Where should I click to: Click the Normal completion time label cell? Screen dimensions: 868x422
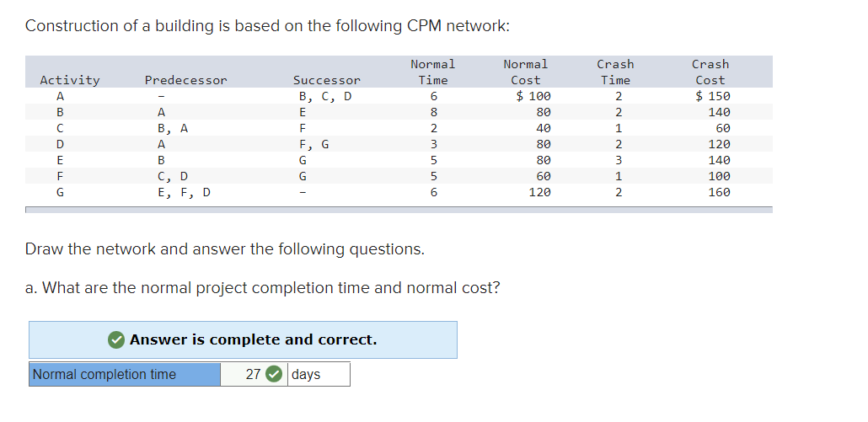coord(125,375)
